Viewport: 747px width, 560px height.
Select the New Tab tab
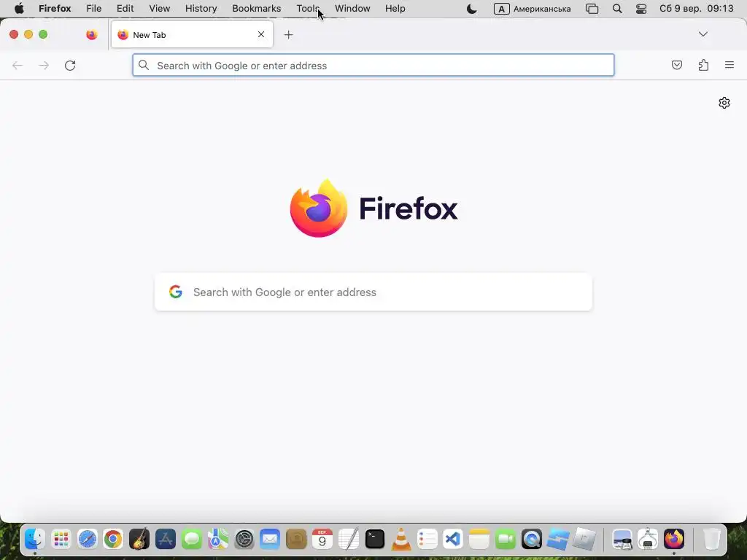192,35
